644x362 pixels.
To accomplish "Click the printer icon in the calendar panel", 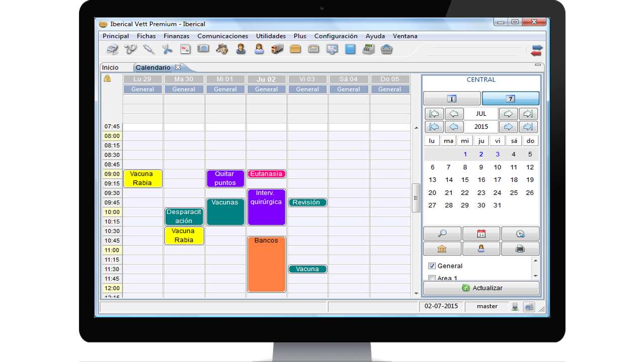I will 520,249.
